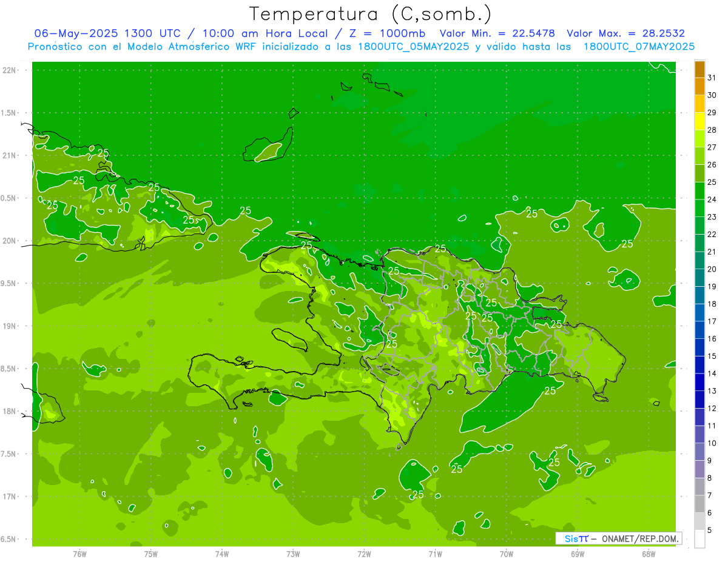The height and width of the screenshot is (562, 728).
Task: Click the date "06-May-2025 1300 UTC"
Action: (107, 33)
